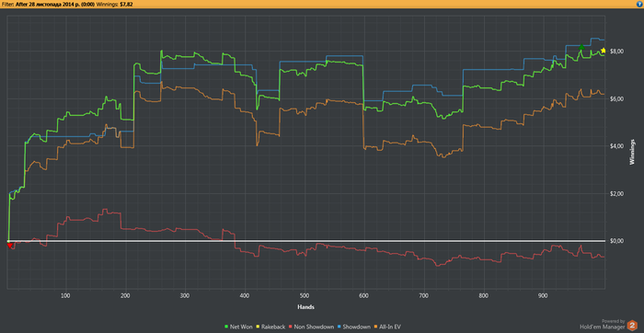Image resolution: width=644 pixels, height=333 pixels.
Task: Click the '500' hands tick label
Action: coord(304,295)
